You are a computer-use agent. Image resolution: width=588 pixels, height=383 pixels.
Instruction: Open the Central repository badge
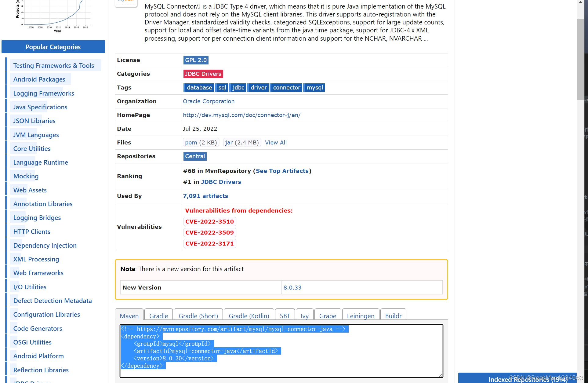click(195, 156)
